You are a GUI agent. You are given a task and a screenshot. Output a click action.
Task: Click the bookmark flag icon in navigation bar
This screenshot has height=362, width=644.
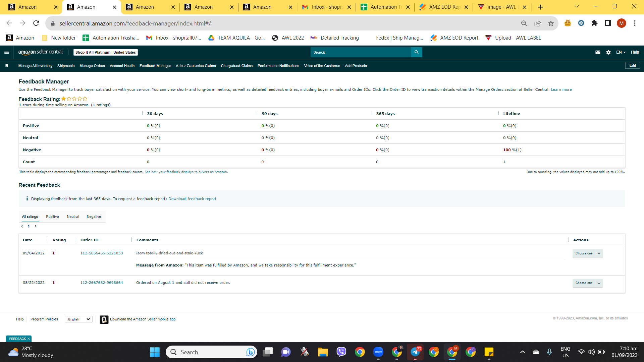[7, 66]
